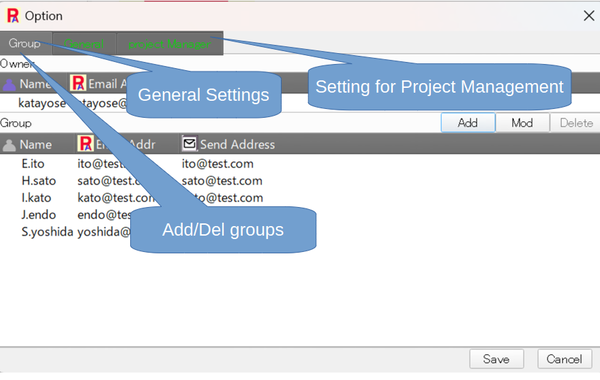
Task: Select the H.sato row
Action: [300, 181]
